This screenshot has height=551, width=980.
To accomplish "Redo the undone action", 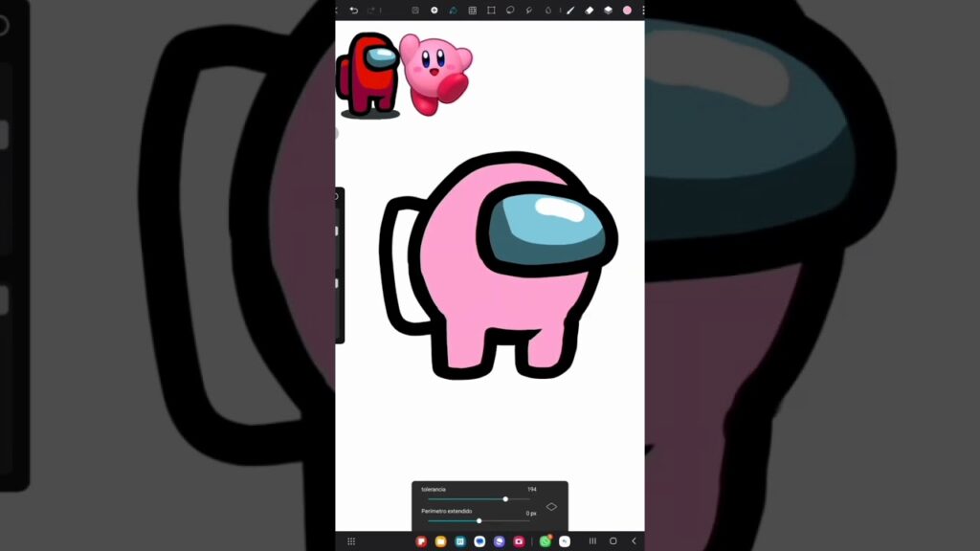I will (371, 11).
